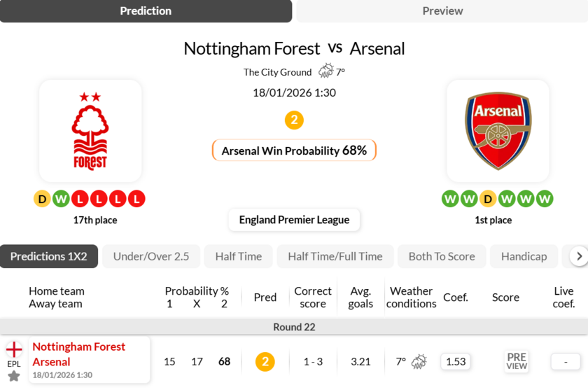Click the orange prediction 2 badge in table row
This screenshot has height=392, width=588.
[265, 362]
